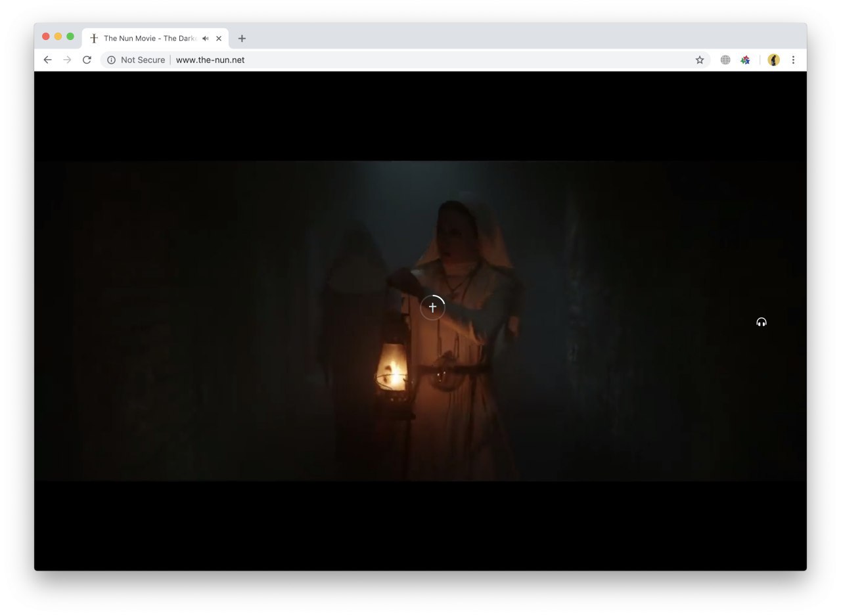Toggle the headphones audio icon
Screen dimensions: 841x616
pyautogui.click(x=761, y=322)
